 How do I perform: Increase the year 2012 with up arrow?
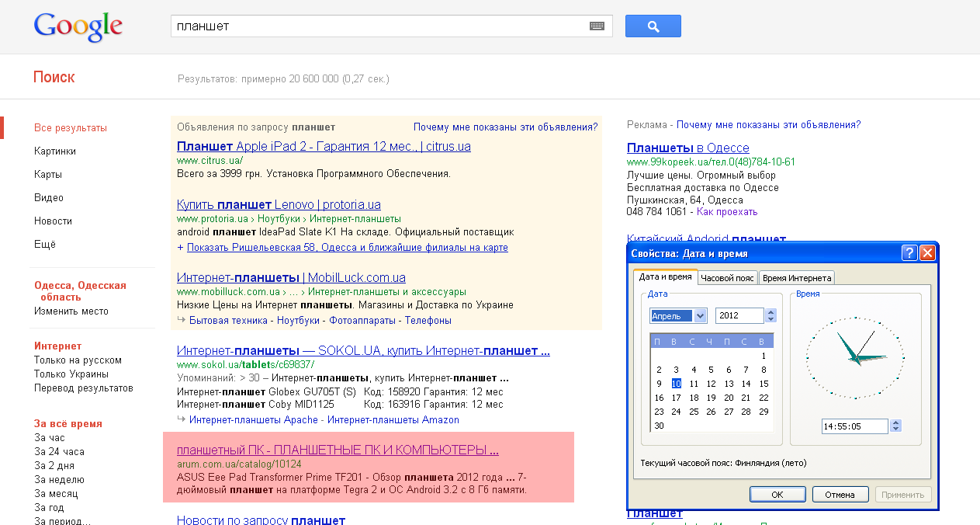click(x=770, y=312)
